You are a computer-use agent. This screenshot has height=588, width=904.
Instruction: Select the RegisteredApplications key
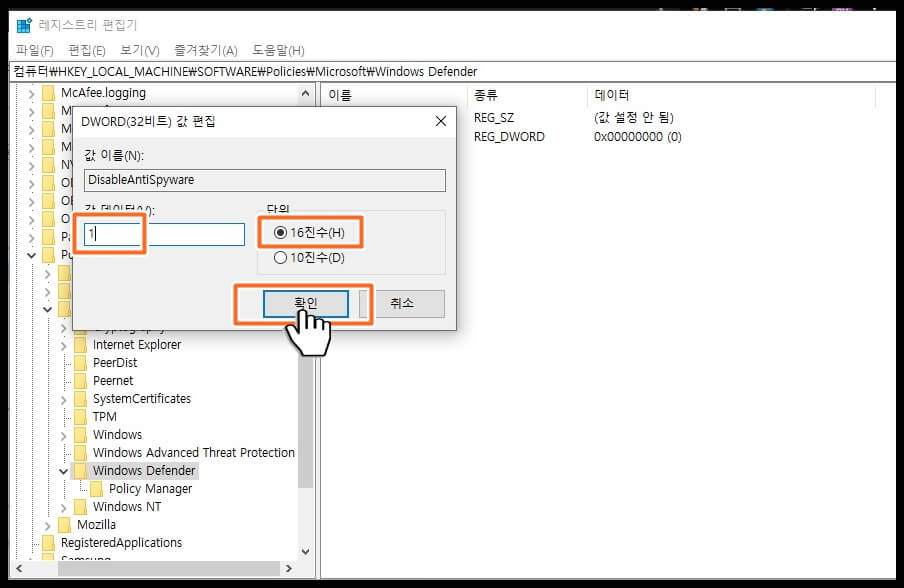coord(121,542)
